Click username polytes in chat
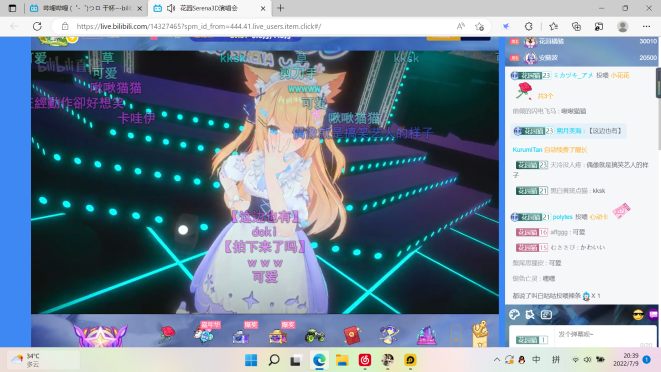Image resolution: width=661 pixels, height=372 pixels. [562, 217]
